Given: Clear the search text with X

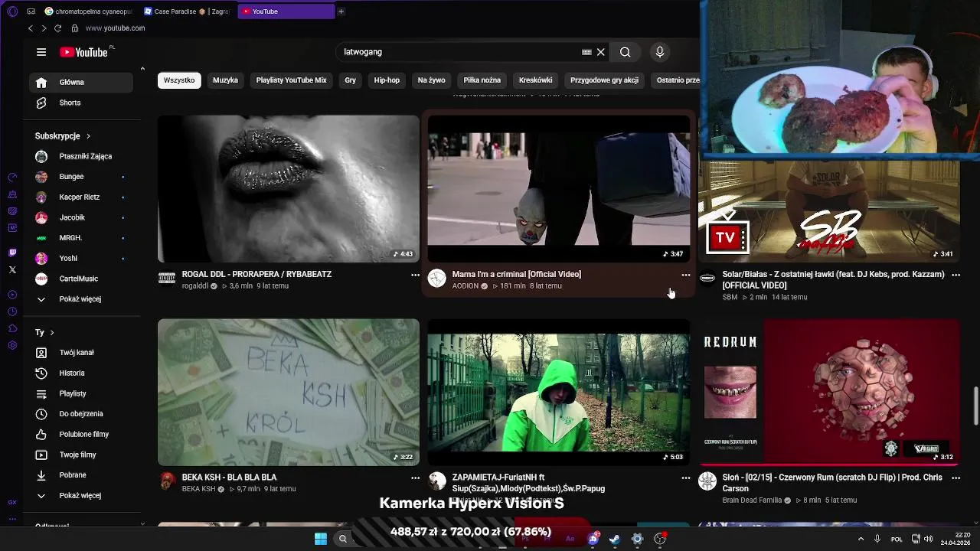Looking at the screenshot, I should pos(601,52).
